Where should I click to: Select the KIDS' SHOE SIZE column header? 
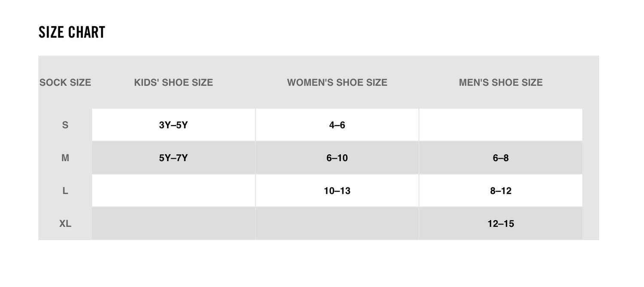173,82
